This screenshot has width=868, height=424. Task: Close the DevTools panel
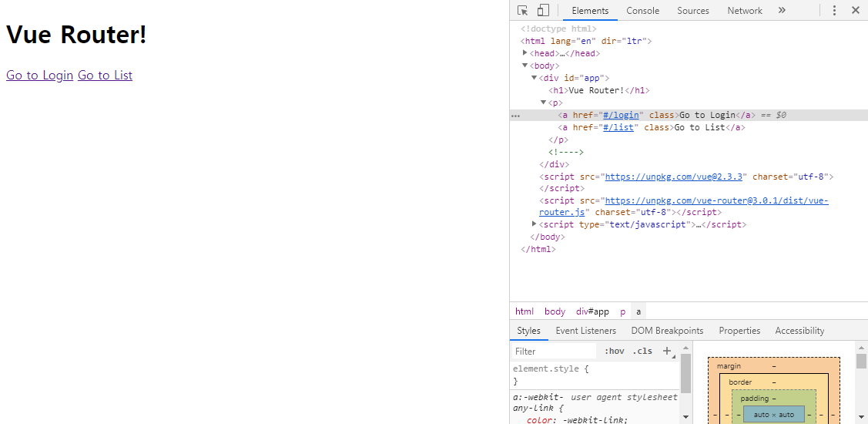tap(855, 11)
